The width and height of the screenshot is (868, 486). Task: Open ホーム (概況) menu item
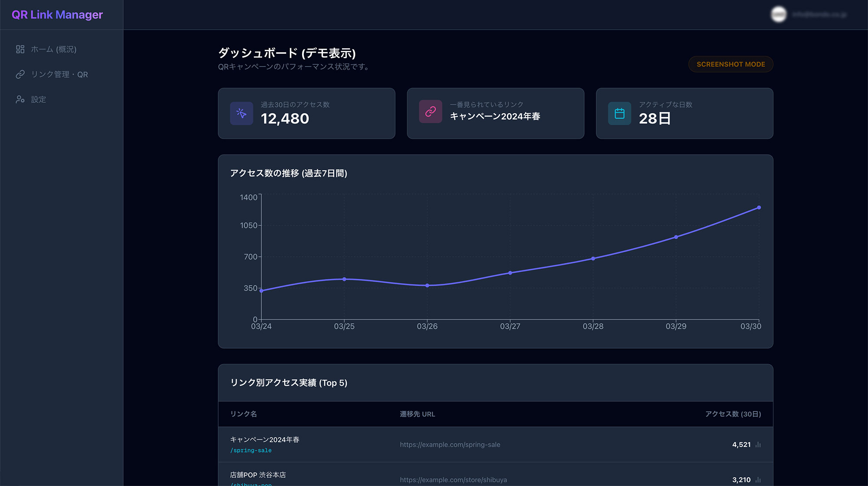pos(53,50)
